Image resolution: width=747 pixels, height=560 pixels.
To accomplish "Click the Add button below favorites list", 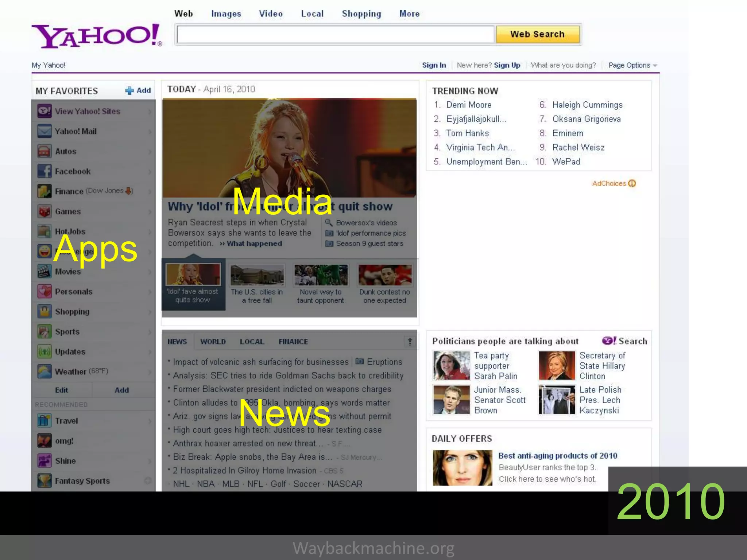I will pos(122,390).
